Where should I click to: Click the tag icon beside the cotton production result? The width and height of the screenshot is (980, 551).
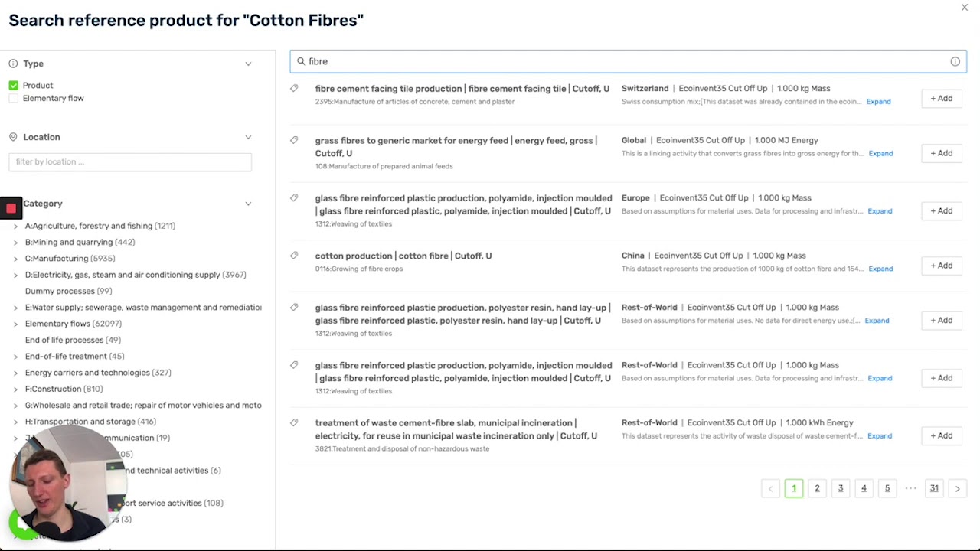[294, 256]
